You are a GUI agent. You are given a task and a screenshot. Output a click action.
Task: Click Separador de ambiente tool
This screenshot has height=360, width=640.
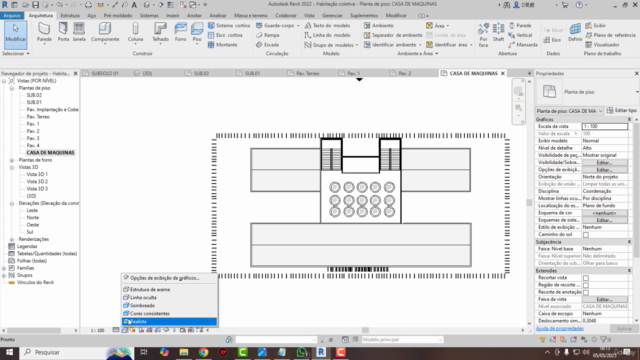[x=393, y=35]
